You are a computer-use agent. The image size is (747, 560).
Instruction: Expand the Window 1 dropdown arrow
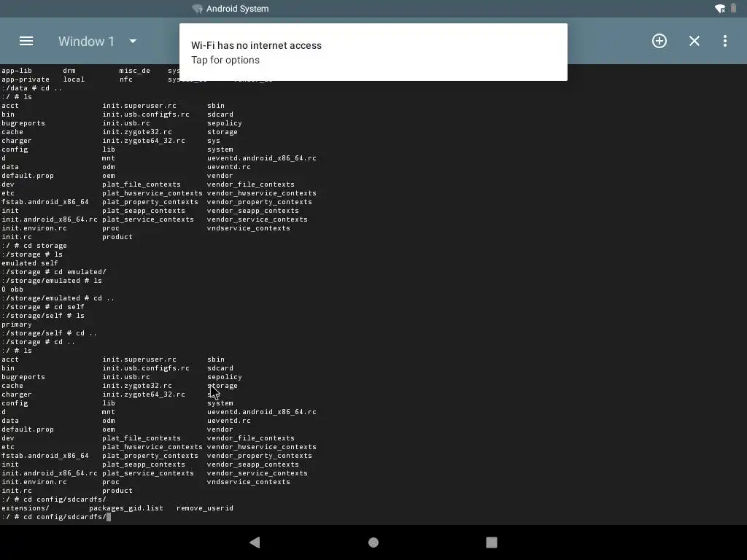tap(133, 41)
